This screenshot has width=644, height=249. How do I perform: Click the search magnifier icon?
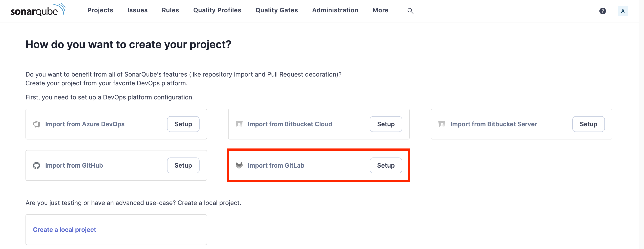(x=410, y=11)
